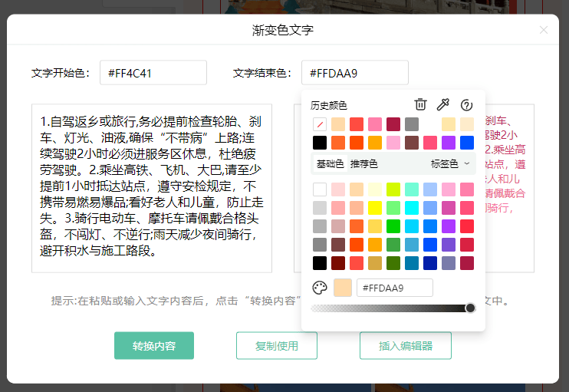Image resolution: width=569 pixels, height=392 pixels.
Task: Click the trash icon to clear history colors
Action: (x=420, y=105)
